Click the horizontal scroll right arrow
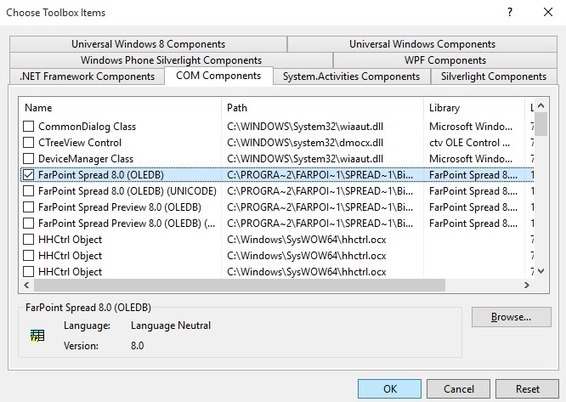The image size is (566, 402). pos(527,285)
